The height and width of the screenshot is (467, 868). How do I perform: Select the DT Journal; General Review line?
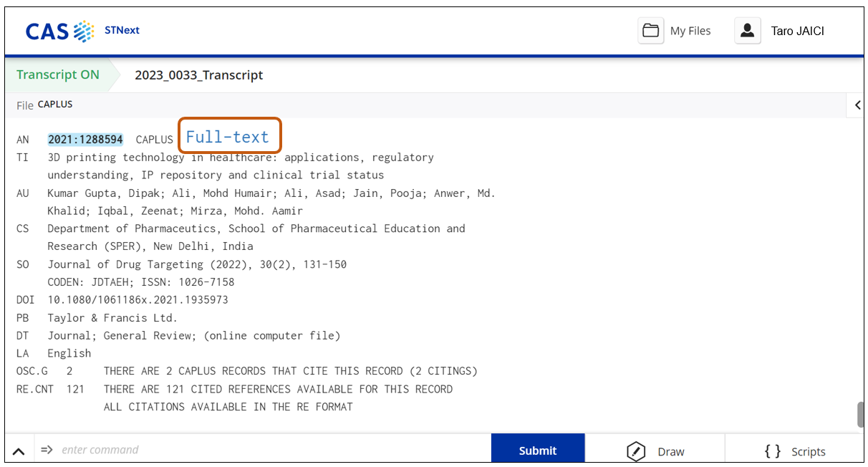click(178, 335)
